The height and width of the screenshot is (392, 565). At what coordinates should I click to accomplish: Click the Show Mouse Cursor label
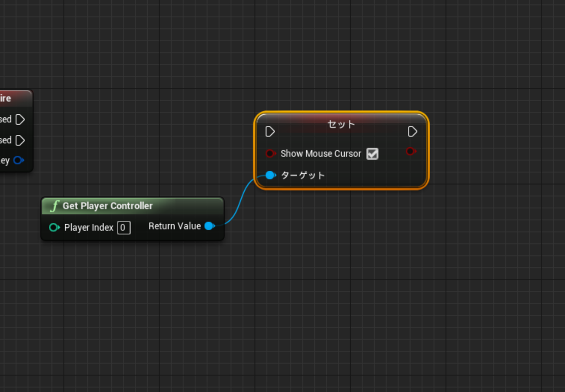(x=321, y=154)
